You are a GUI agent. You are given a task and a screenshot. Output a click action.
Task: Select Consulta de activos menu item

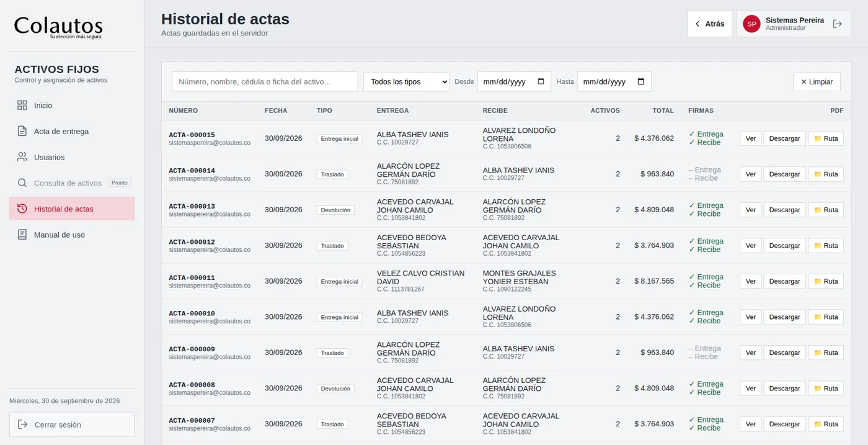coord(72,183)
